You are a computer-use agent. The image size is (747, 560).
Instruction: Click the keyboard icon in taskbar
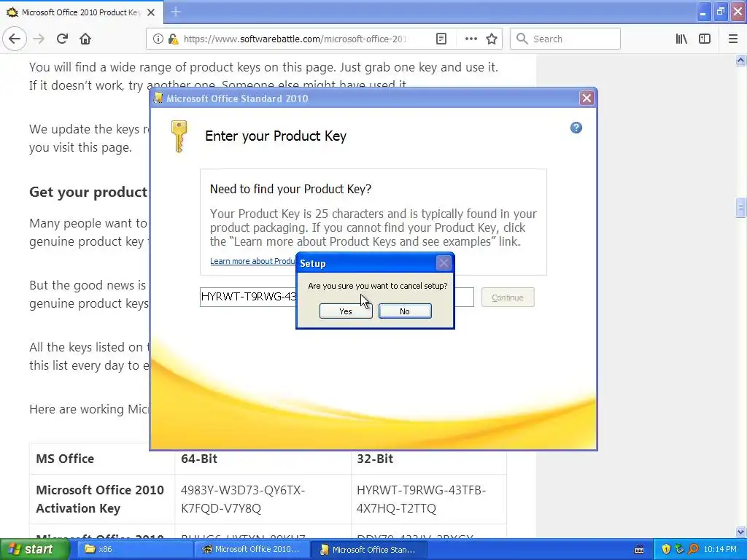[x=639, y=550]
